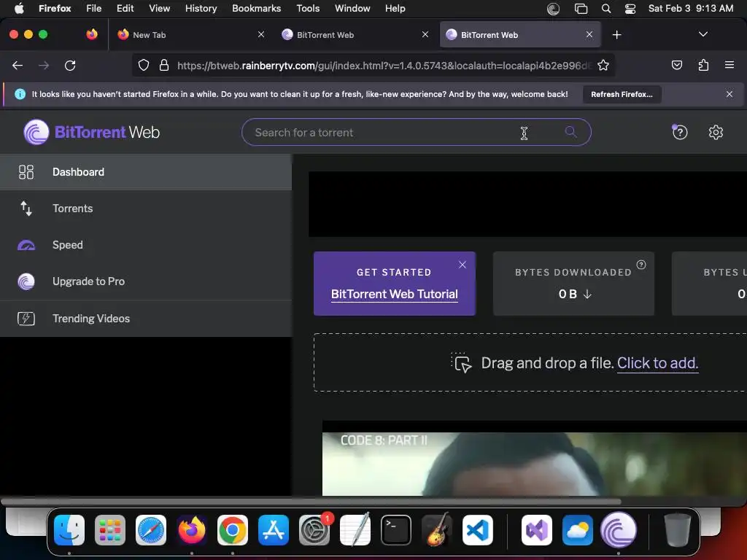Show Bytes Downloaded help tooltip icon
Viewport: 747px width, 560px height.
641,265
